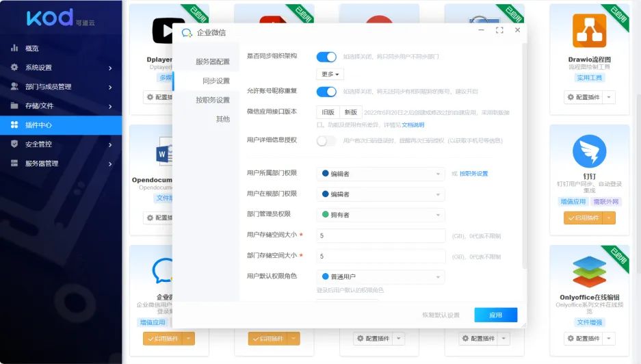The image size is (641, 364).
Task: Open Drawio 配置插件 dropdown arrow
Action: point(609,97)
